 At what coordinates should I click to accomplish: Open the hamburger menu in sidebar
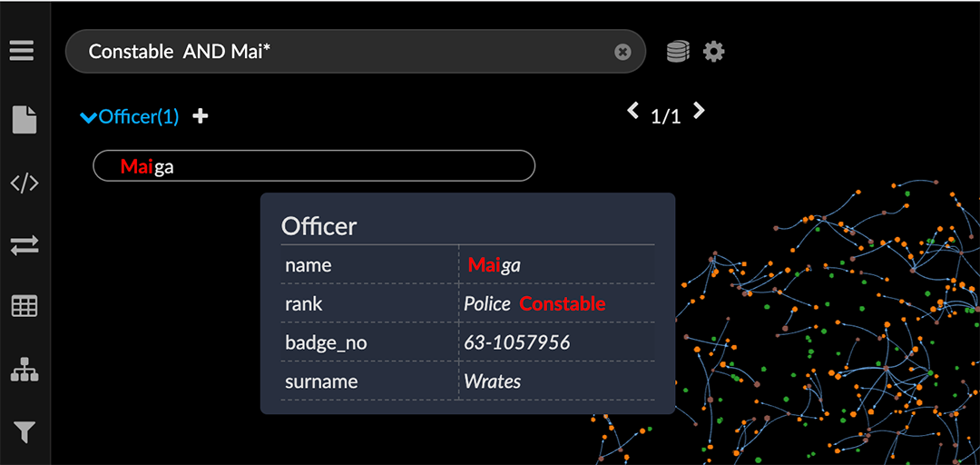coord(22,50)
